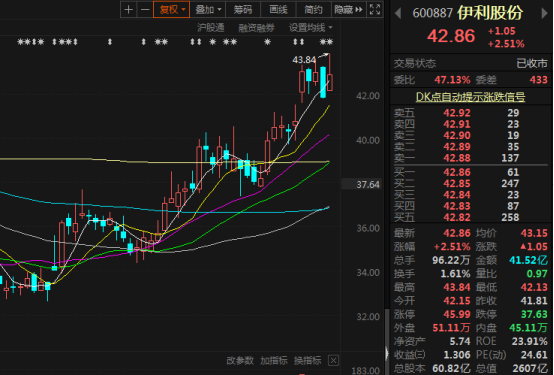The height and width of the screenshot is (375, 554).
Task: Go to next stock arrow
Action: pos(544,13)
